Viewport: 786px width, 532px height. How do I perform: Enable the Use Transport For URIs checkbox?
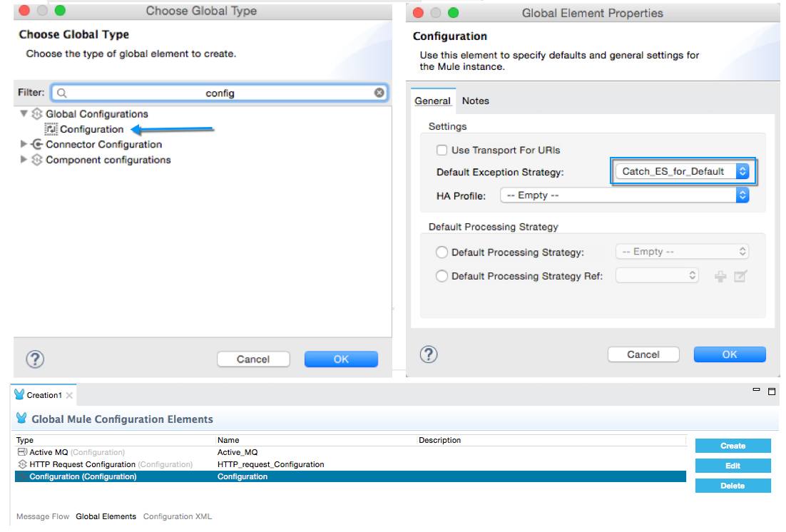click(442, 150)
